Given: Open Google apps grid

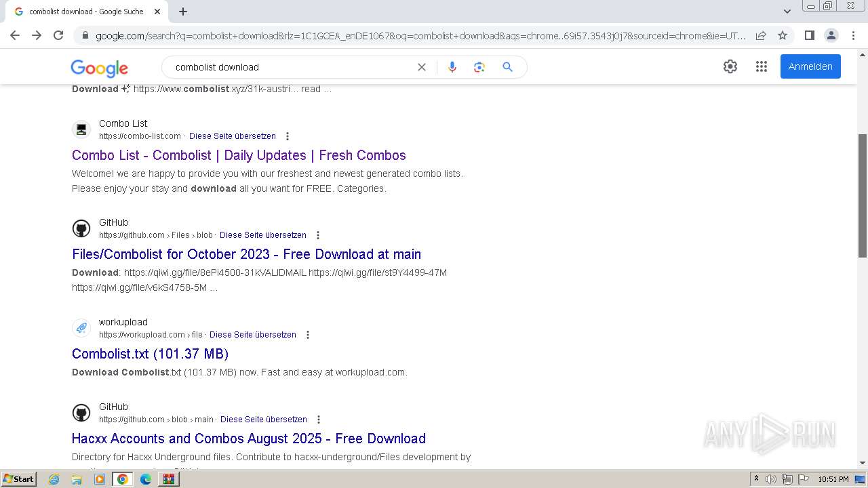Looking at the screenshot, I should (762, 66).
